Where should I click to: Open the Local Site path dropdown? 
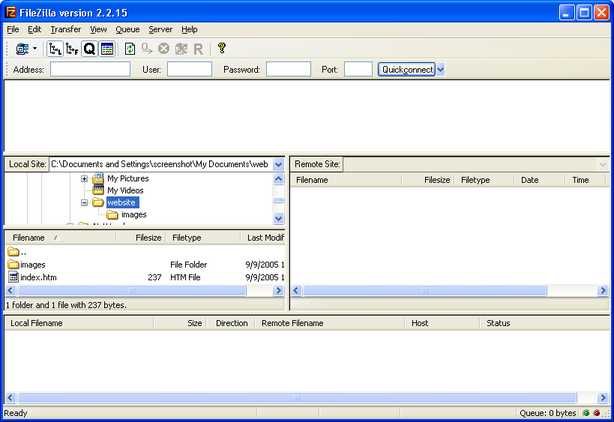278,164
